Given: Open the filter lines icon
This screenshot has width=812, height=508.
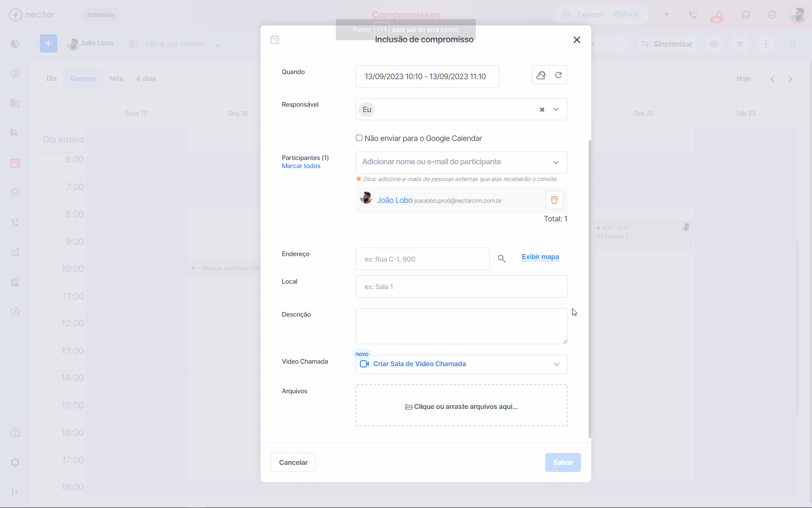Looking at the screenshot, I should click(740, 44).
